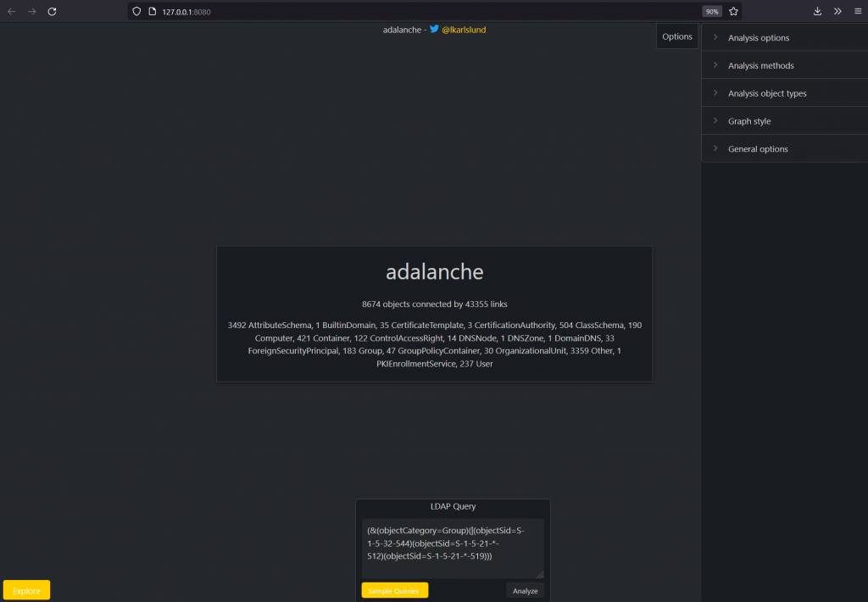Expand the Analysis options section
This screenshot has height=602, width=868.
tap(784, 37)
